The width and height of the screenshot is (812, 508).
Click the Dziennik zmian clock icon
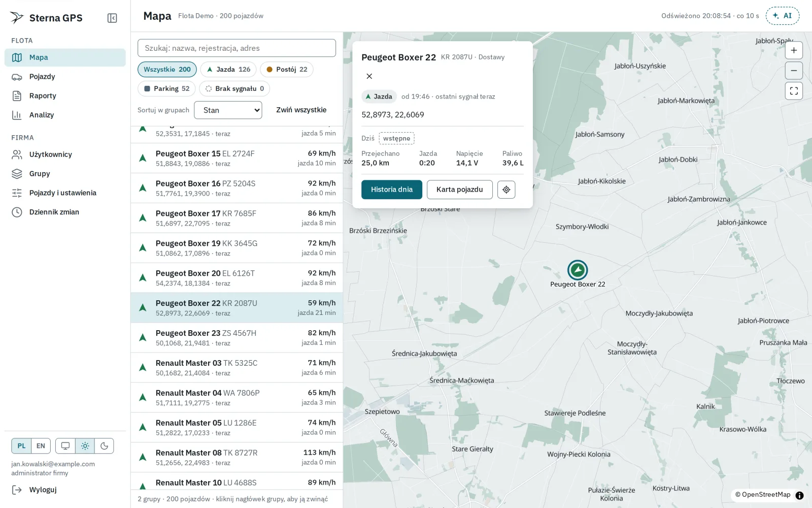click(17, 212)
